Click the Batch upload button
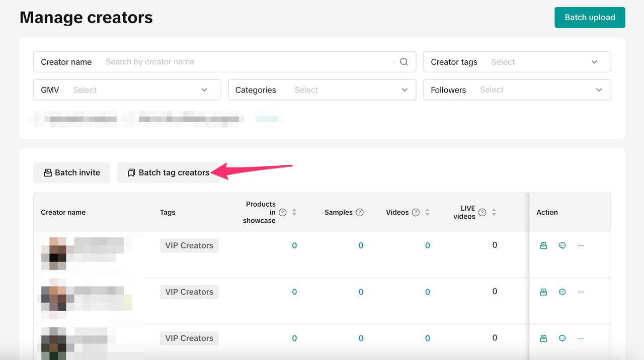The width and height of the screenshot is (644, 360). pyautogui.click(x=590, y=18)
